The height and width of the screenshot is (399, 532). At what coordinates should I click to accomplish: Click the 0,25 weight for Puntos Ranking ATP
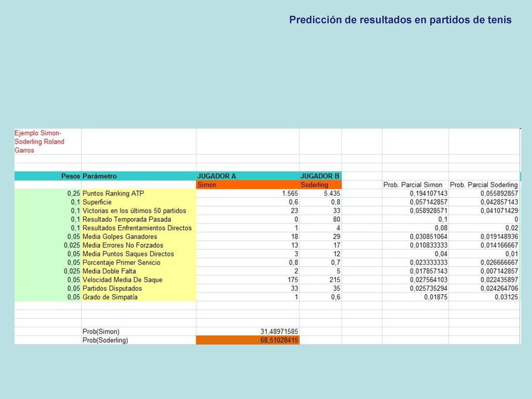tap(48, 193)
